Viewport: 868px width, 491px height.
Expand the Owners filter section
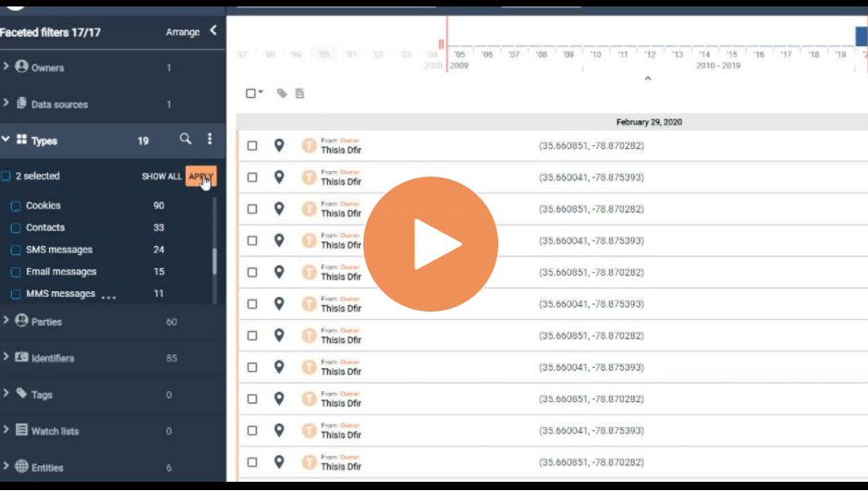[x=6, y=67]
